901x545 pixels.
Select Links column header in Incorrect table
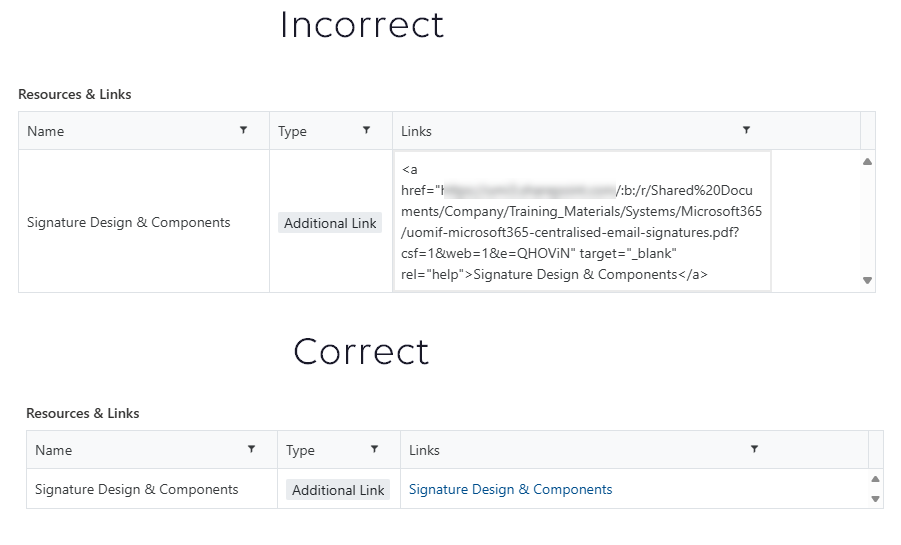[x=416, y=131]
